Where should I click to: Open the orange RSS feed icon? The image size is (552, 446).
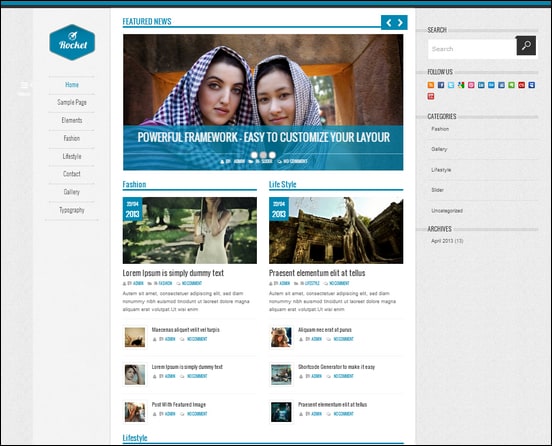pyautogui.click(x=431, y=85)
